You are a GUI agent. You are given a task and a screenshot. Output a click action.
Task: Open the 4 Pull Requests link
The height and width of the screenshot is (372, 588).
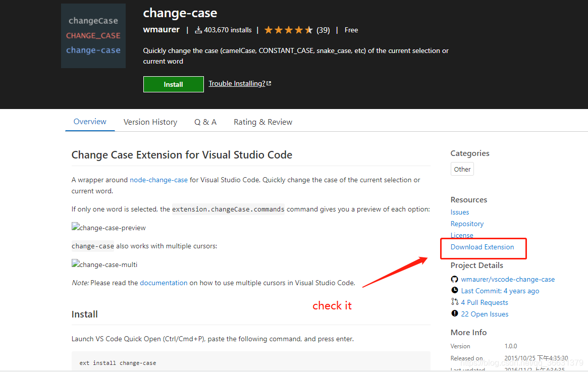click(x=485, y=303)
